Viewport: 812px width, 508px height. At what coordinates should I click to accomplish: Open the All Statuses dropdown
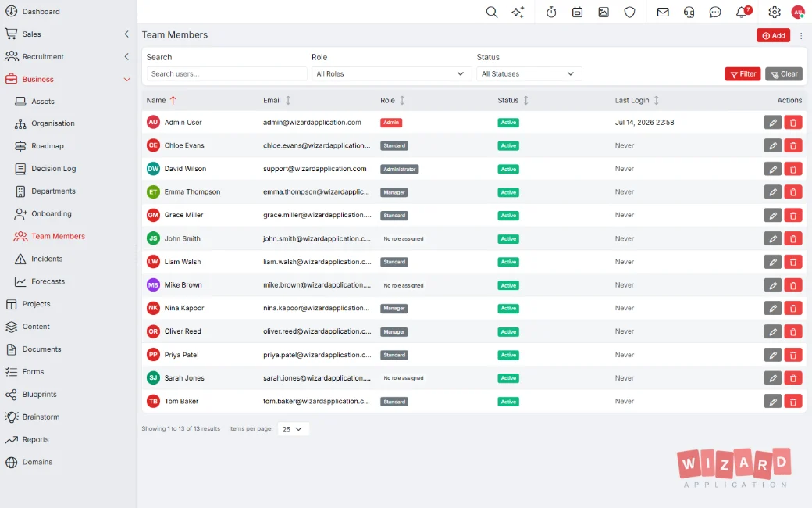(x=529, y=73)
